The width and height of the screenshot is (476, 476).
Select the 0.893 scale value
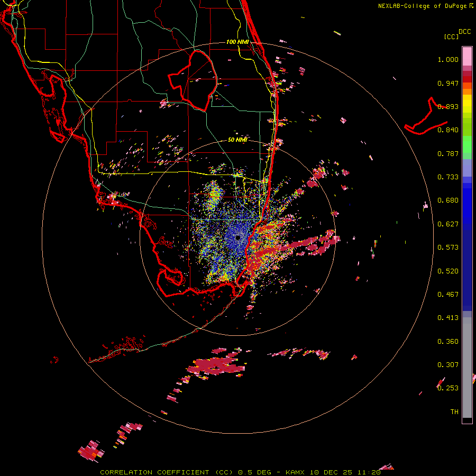pos(448,106)
